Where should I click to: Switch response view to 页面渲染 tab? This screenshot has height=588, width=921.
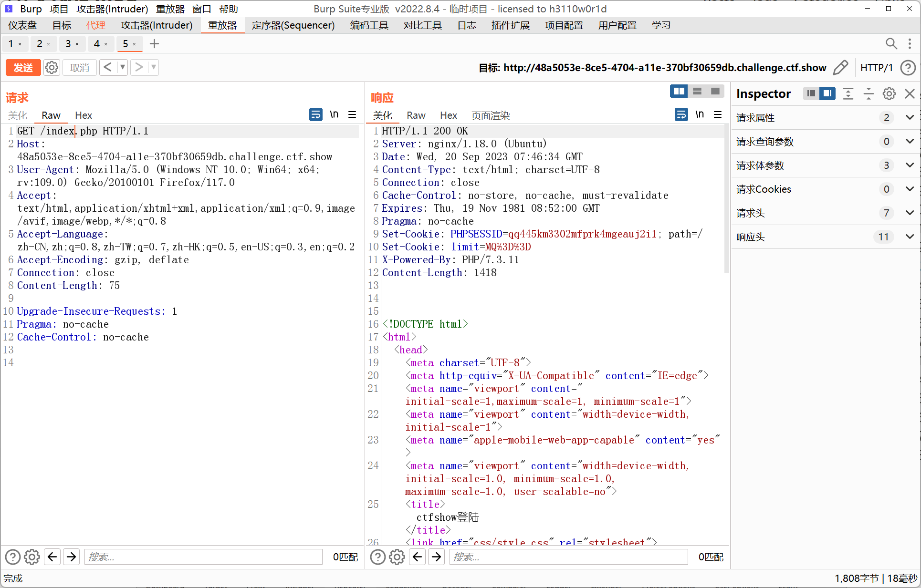[x=490, y=115]
